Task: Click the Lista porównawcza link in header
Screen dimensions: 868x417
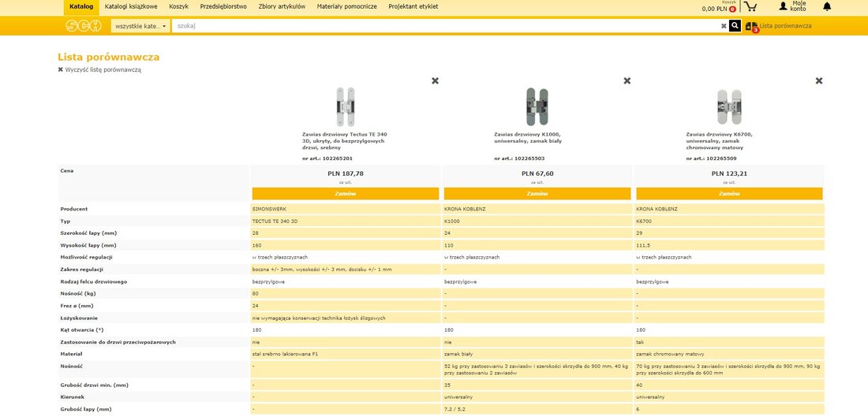Action: 785,26
